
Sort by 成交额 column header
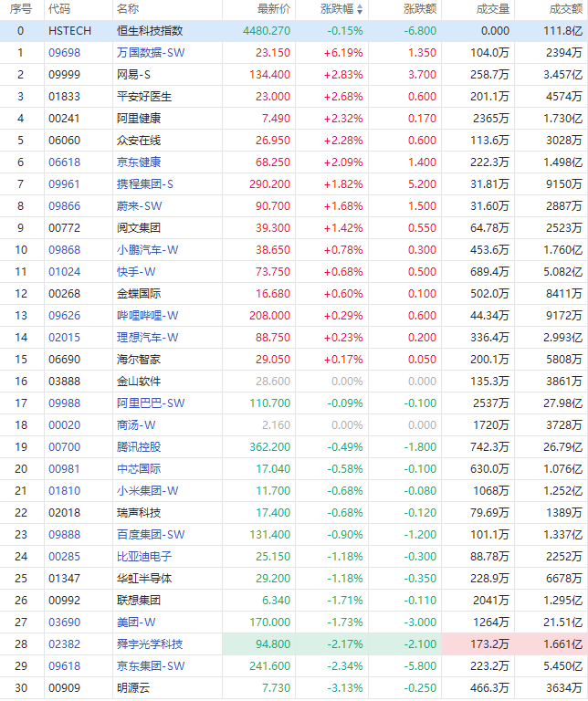(x=566, y=9)
